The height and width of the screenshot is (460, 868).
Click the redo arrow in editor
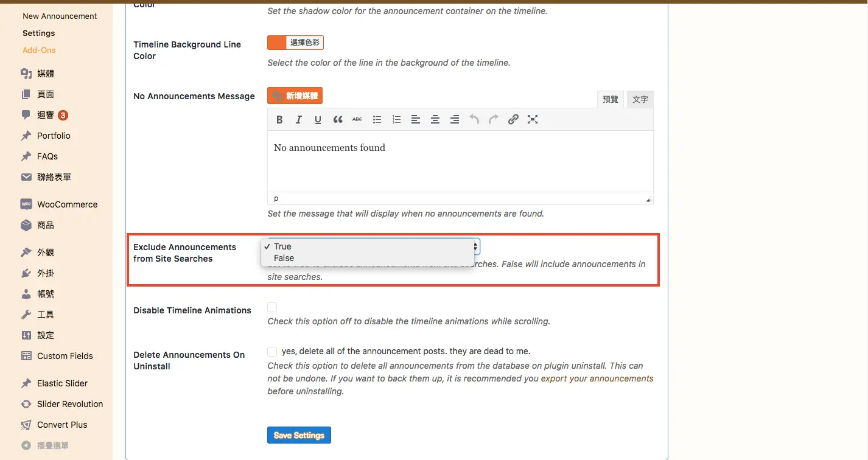pyautogui.click(x=494, y=120)
